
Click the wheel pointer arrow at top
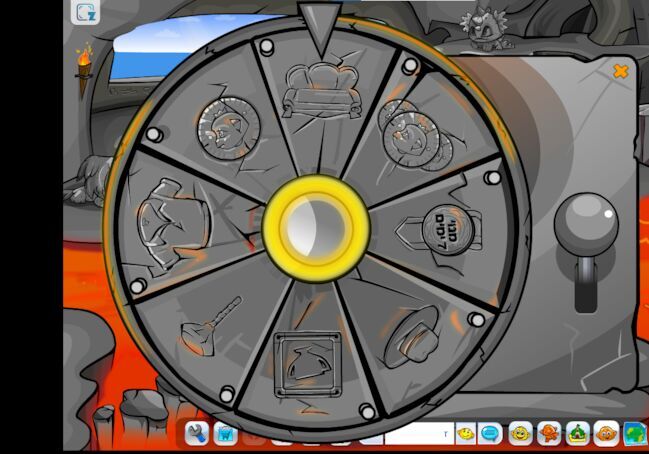pyautogui.click(x=320, y=30)
